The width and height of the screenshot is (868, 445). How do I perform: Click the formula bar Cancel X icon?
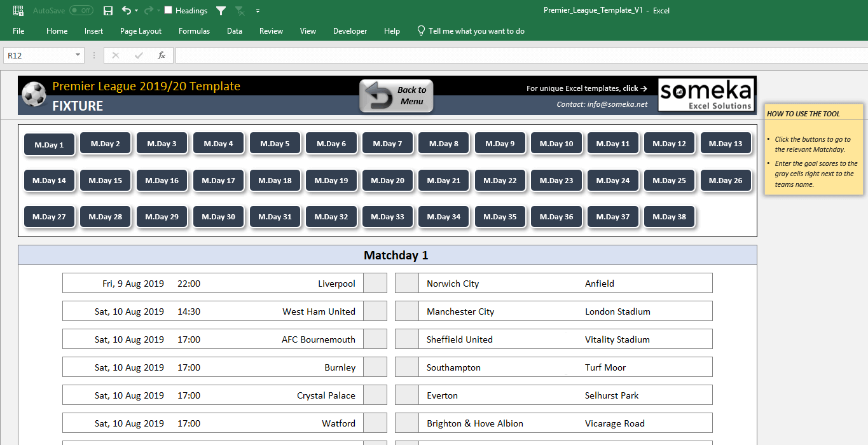coord(115,55)
